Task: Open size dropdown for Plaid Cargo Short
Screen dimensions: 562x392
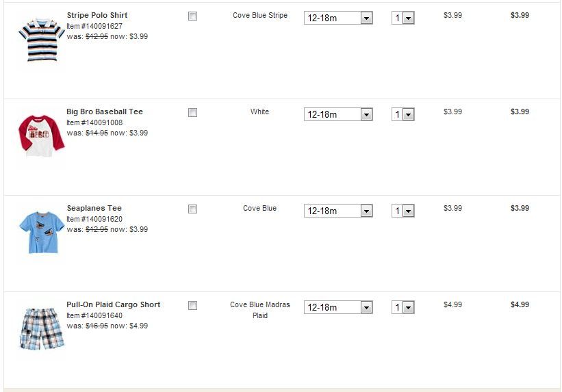Action: (x=338, y=308)
